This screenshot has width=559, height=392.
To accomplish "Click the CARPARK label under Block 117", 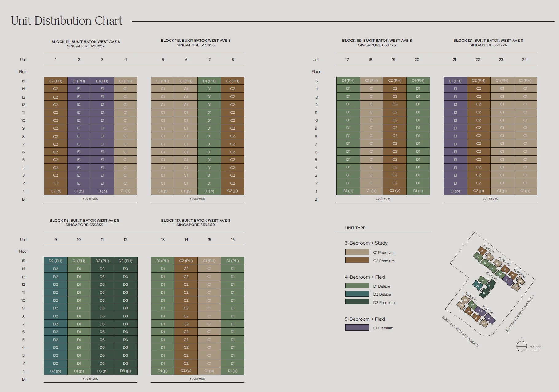I will (x=197, y=379).
